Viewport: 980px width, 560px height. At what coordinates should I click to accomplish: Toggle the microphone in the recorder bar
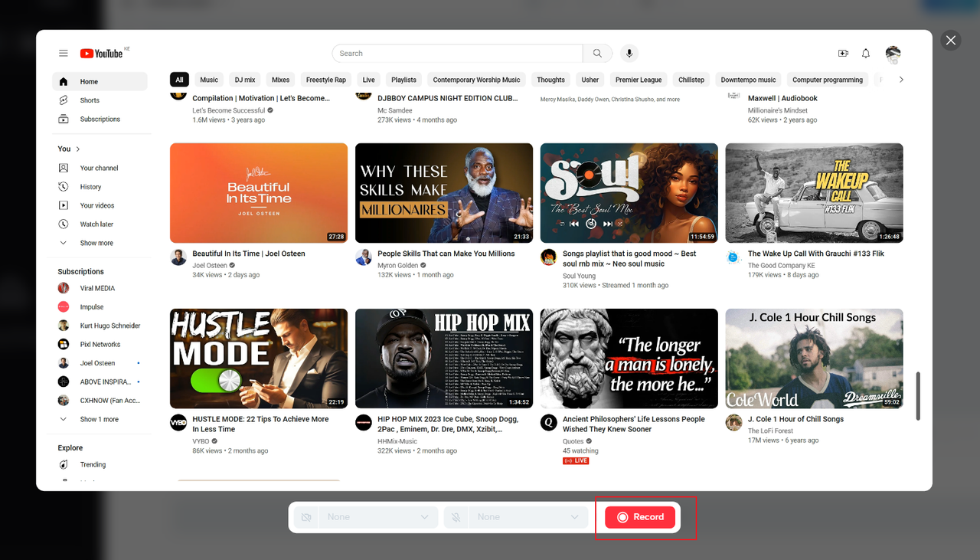click(x=456, y=517)
